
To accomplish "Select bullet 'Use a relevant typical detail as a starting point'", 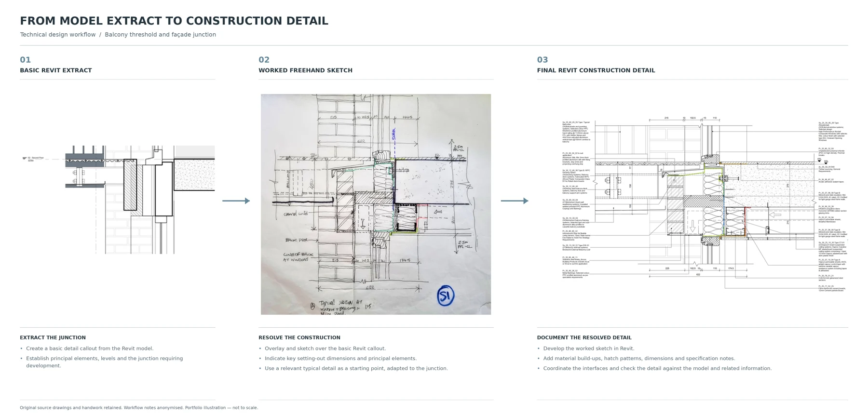I will pyautogui.click(x=356, y=368).
